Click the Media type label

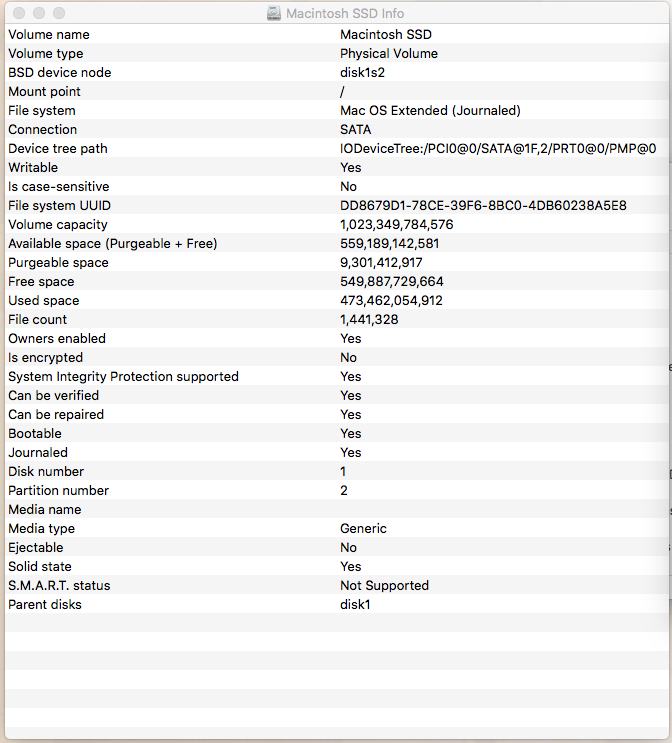(x=41, y=527)
